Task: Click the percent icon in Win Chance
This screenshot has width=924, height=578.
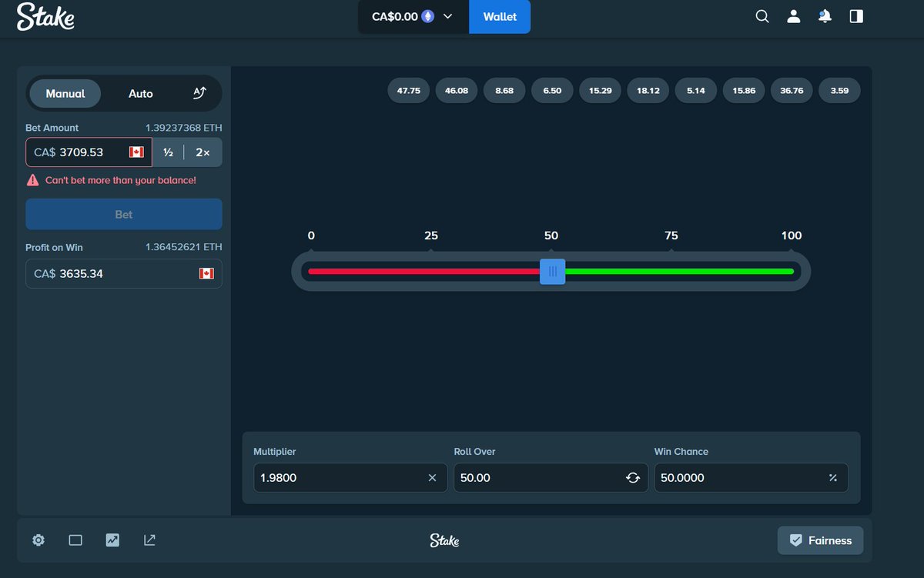Action: (x=832, y=478)
